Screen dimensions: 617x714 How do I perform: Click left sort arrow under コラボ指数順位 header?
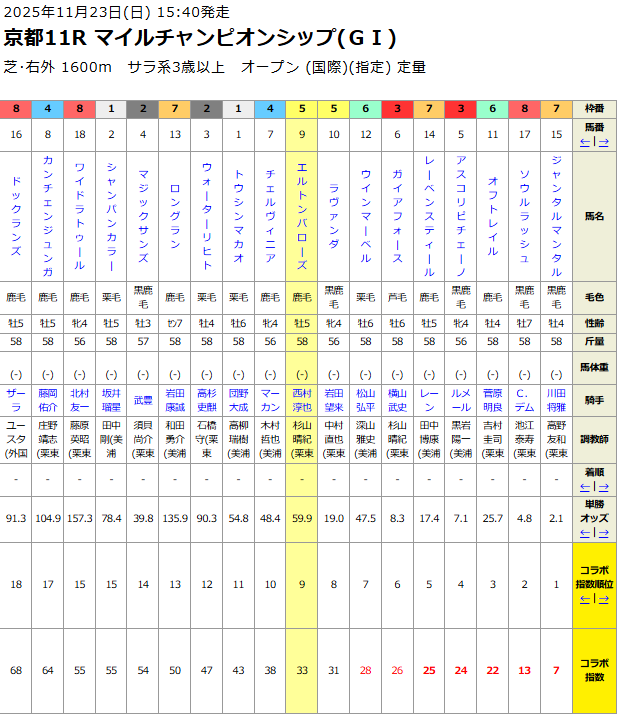[x=585, y=598]
